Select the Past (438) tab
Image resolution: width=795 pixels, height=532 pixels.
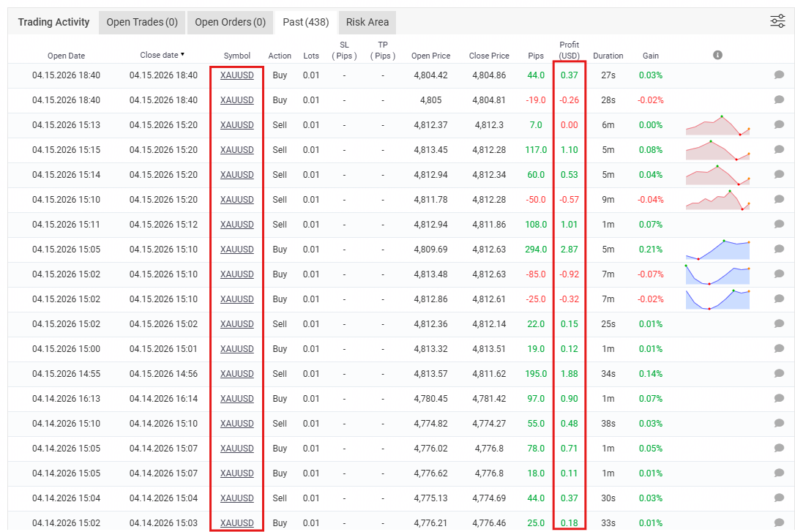[x=305, y=22]
